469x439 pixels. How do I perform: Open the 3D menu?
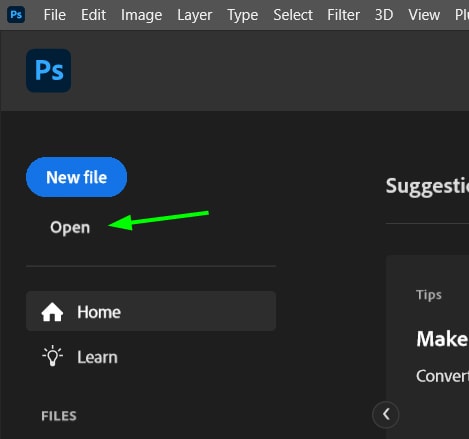[384, 15]
